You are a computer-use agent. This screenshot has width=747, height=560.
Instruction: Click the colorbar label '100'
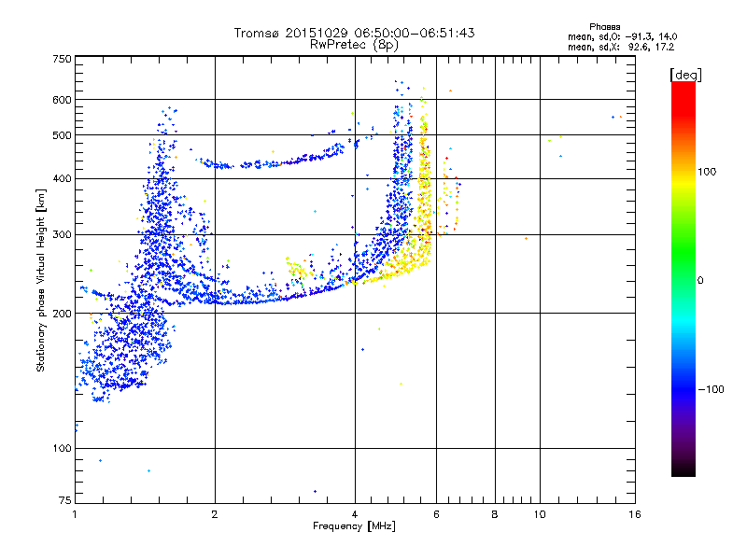tap(707, 172)
